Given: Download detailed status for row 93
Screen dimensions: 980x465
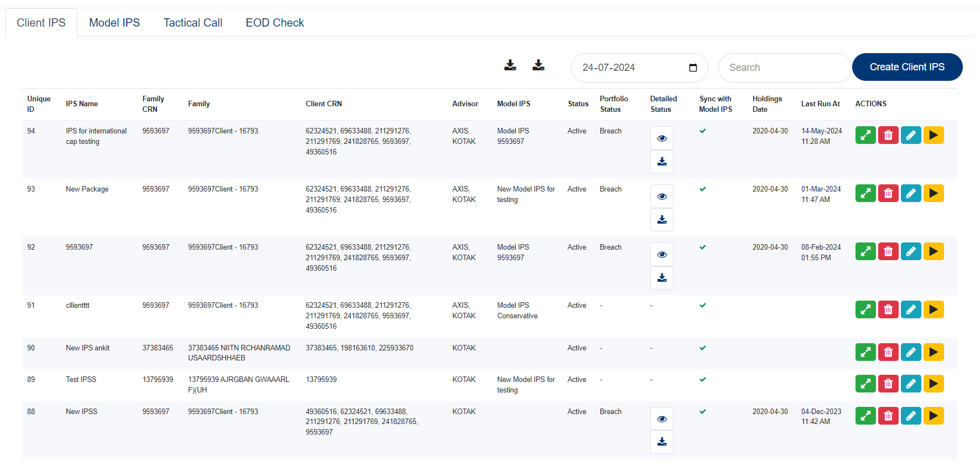Looking at the screenshot, I should (662, 220).
